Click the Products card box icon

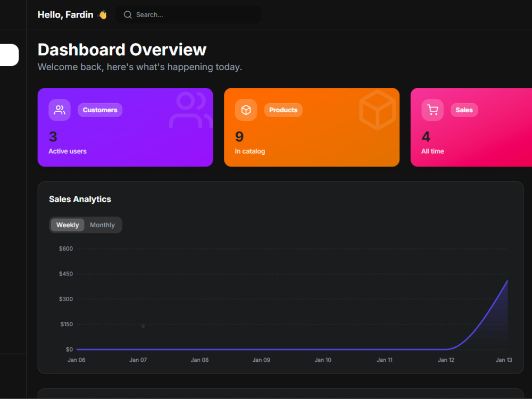(x=246, y=110)
